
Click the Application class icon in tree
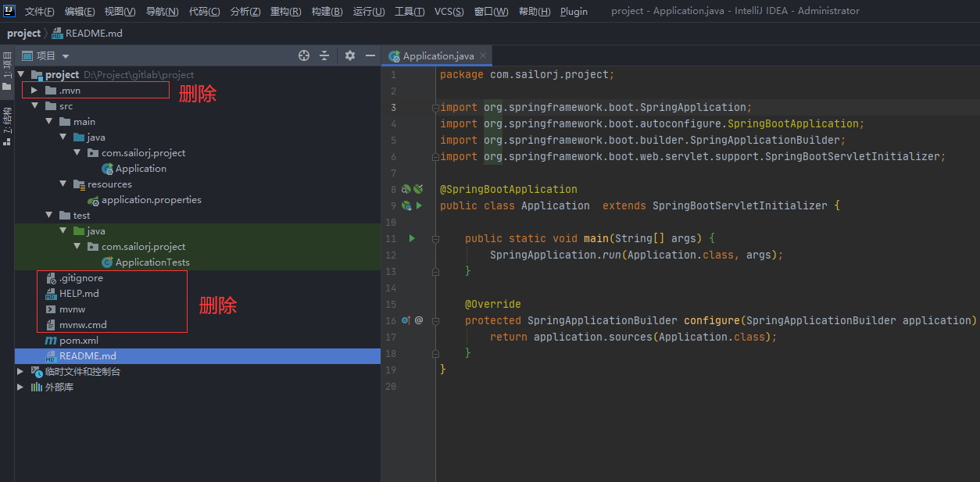pos(107,169)
